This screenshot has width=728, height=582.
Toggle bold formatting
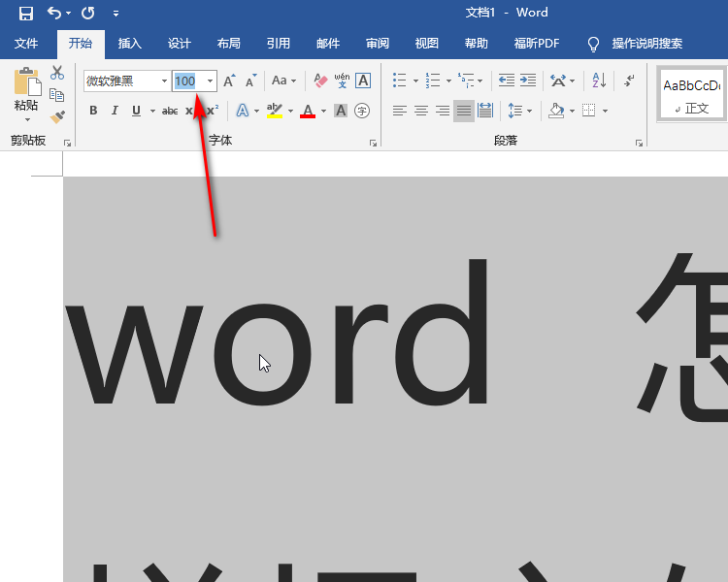pyautogui.click(x=93, y=111)
